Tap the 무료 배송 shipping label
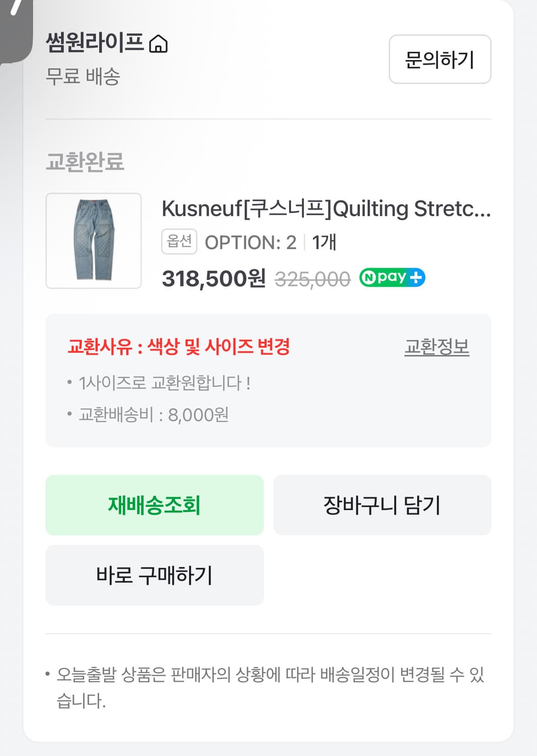This screenshot has width=537, height=756. pos(83,77)
